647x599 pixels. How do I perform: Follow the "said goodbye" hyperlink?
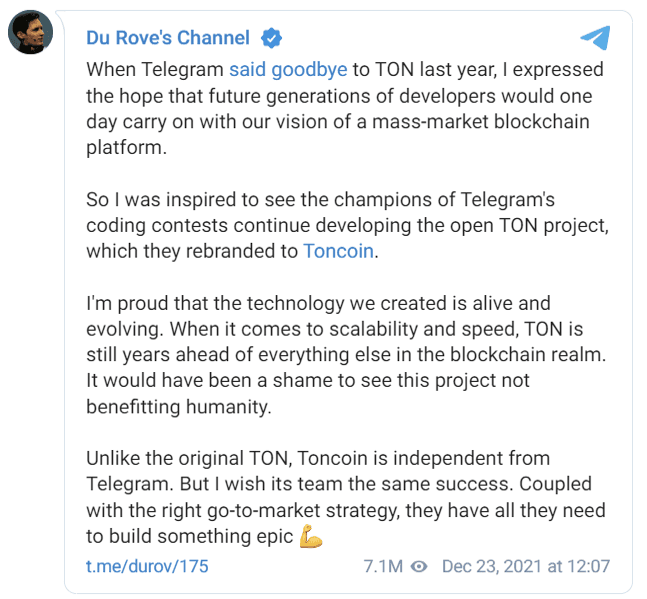[x=288, y=71]
